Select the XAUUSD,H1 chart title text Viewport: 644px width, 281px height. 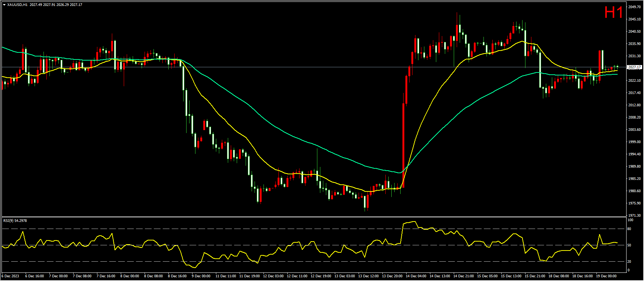coord(17,5)
